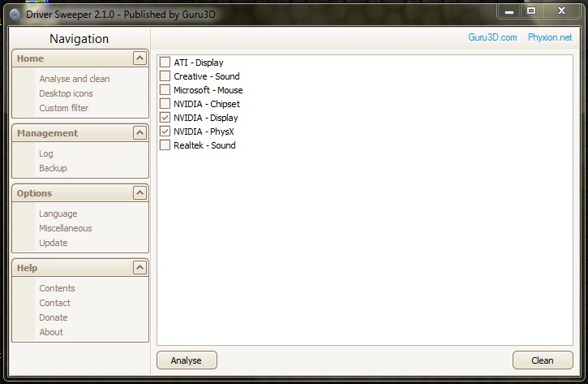Select the Microsoft - Mouse list entry
The image size is (588, 384).
coord(208,90)
